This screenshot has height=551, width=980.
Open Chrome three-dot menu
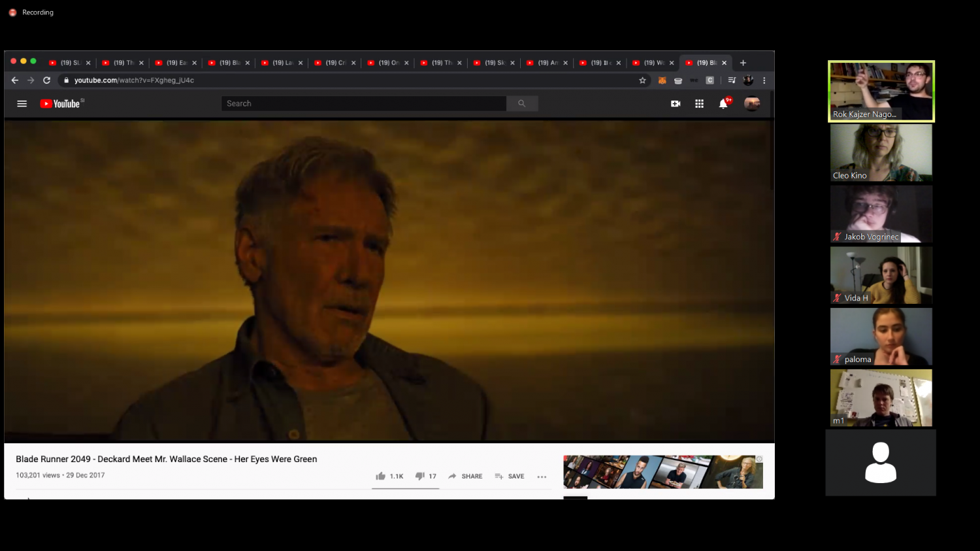coord(764,80)
